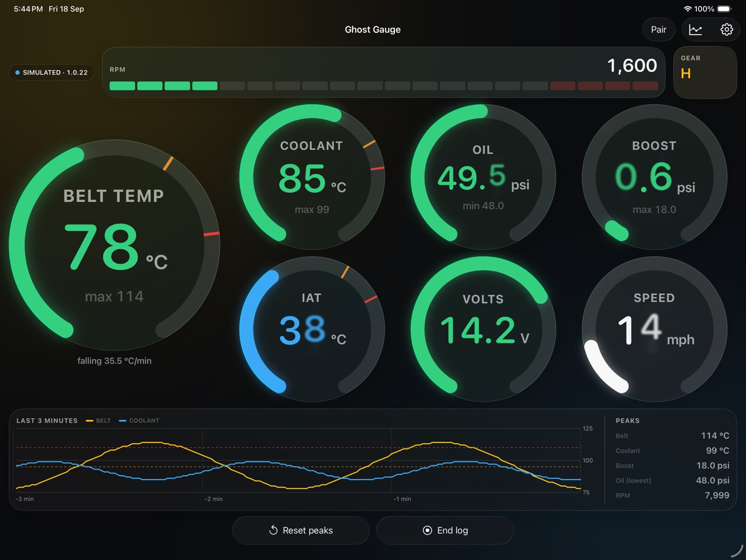Viewport: 746px width, 560px height.
Task: Click End log button
Action: click(x=445, y=530)
